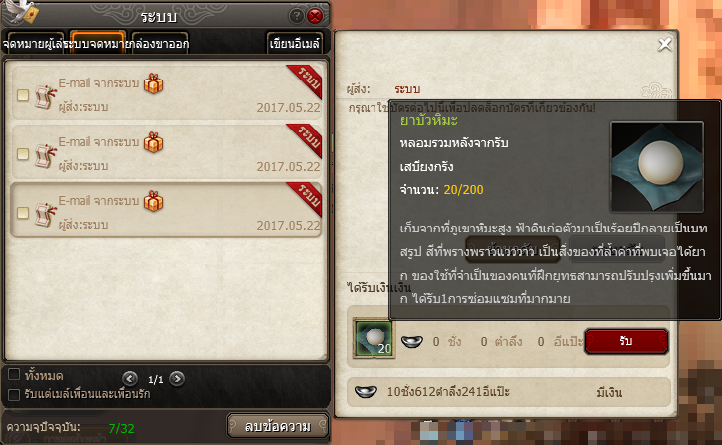Click the ลบข้อความ delete message button

(x=278, y=426)
